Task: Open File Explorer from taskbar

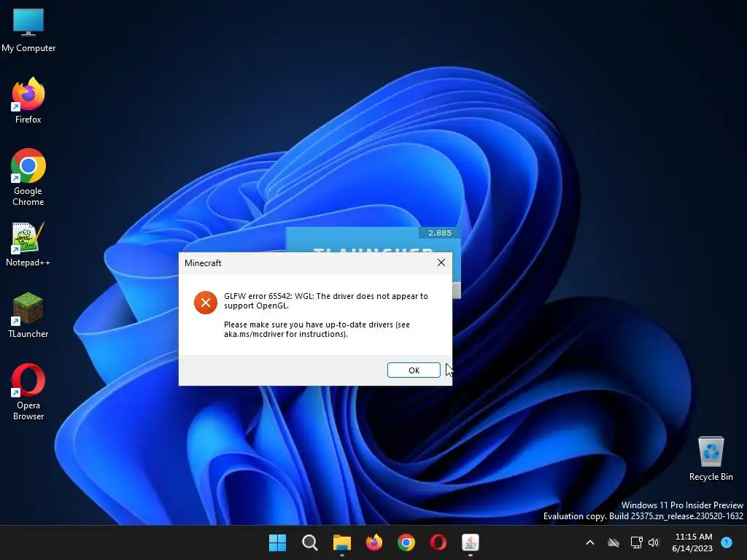Action: tap(341, 542)
